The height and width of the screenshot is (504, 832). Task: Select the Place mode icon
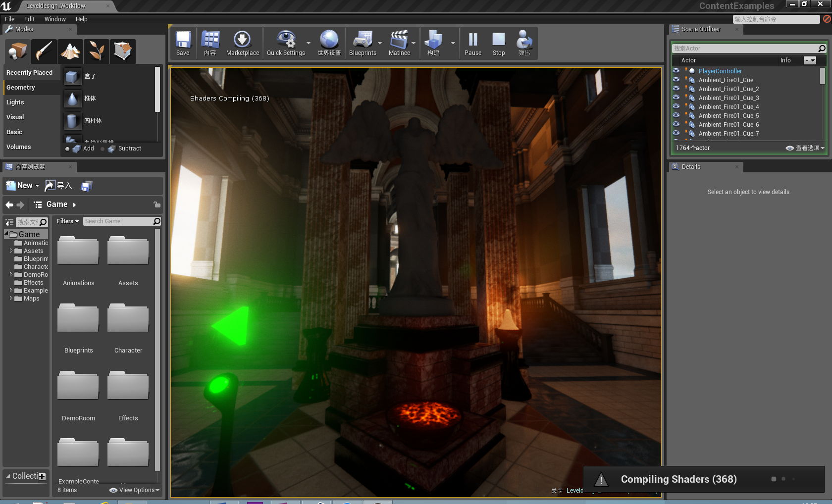[x=18, y=51]
